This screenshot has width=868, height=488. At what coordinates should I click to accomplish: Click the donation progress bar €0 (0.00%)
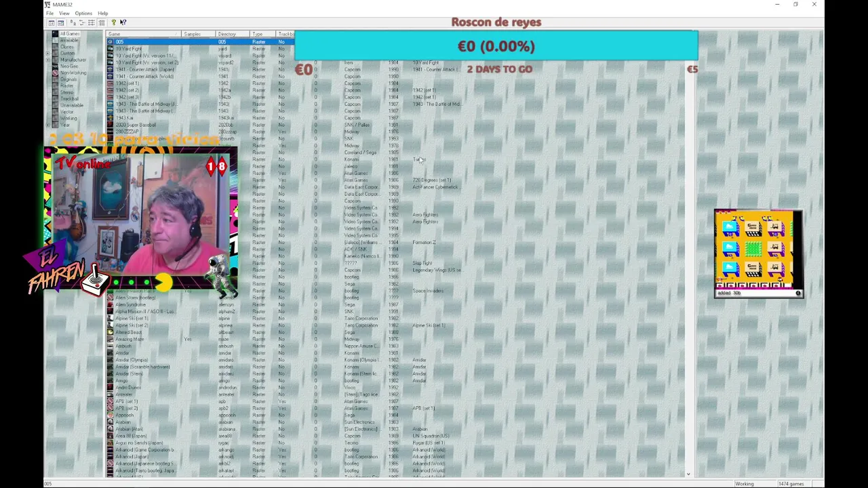496,46
